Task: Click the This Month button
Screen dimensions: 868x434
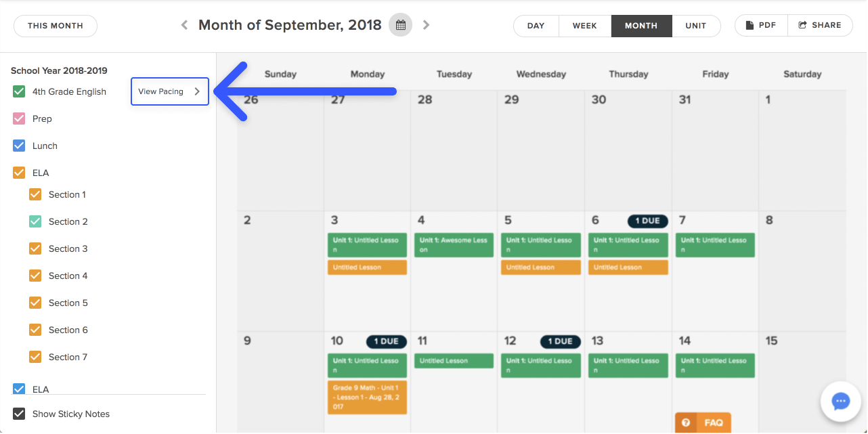Action: pyautogui.click(x=56, y=26)
